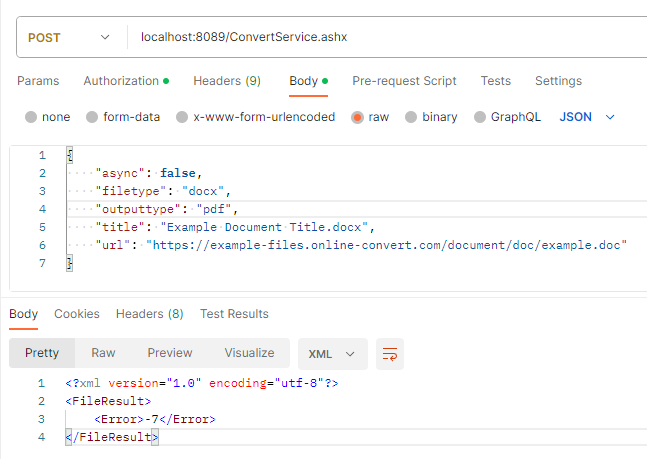Open the POST method dropdown
647x459 pixels.
[x=69, y=38]
